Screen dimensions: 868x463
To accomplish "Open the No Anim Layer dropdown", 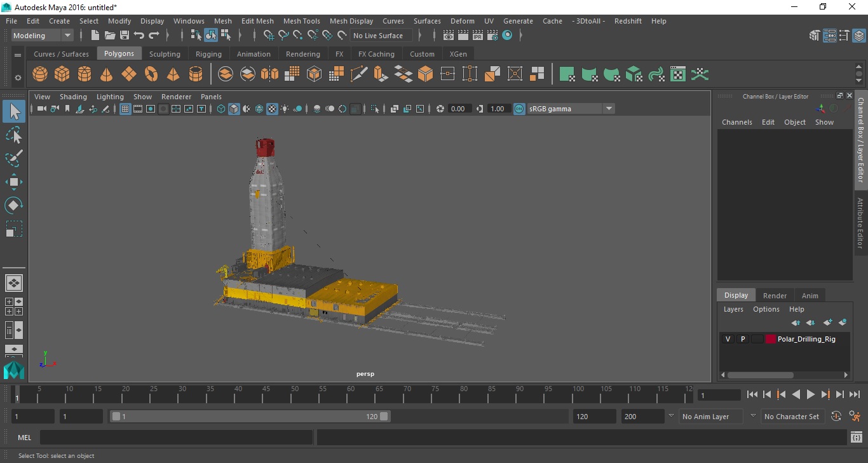I will [x=712, y=417].
